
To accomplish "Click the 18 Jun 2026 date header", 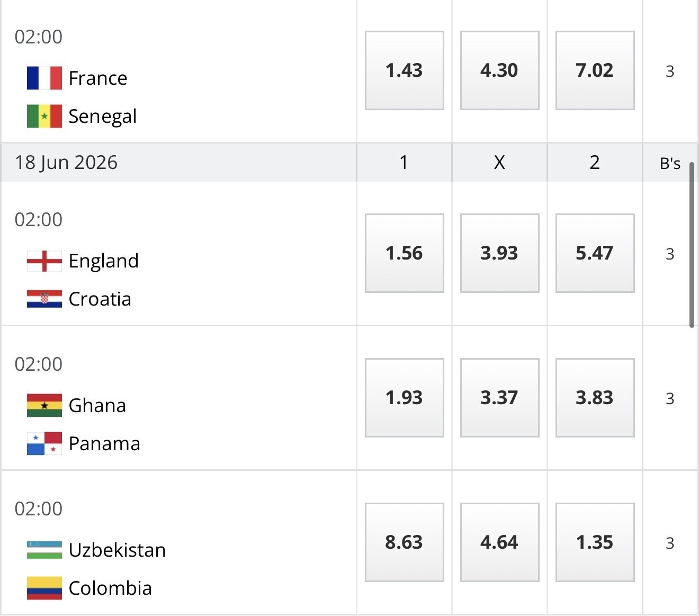I will (x=66, y=162).
